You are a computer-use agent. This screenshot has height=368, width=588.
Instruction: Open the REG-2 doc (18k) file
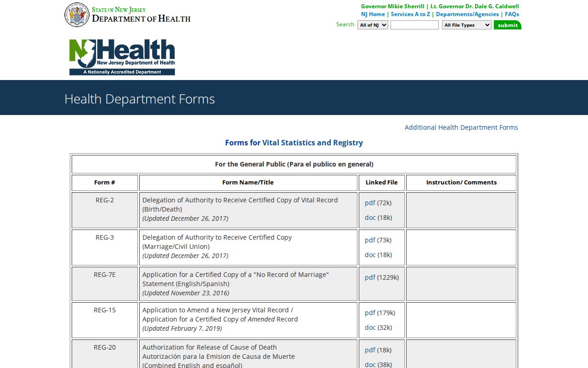click(370, 218)
